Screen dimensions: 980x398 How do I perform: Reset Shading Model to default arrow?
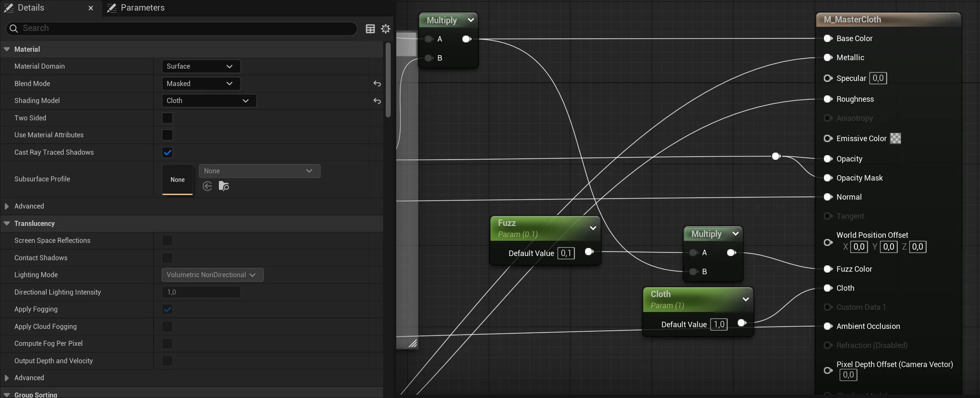click(x=377, y=101)
